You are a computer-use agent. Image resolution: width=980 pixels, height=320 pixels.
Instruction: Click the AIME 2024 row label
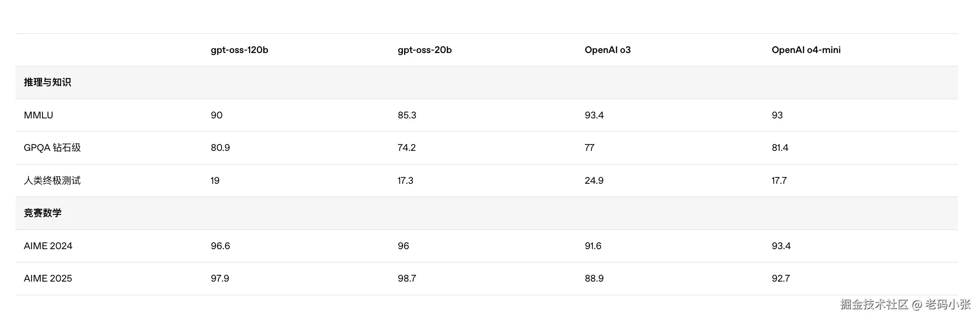coord(48,246)
